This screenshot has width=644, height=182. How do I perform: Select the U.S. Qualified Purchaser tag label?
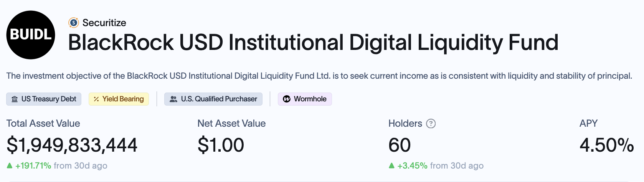click(219, 99)
